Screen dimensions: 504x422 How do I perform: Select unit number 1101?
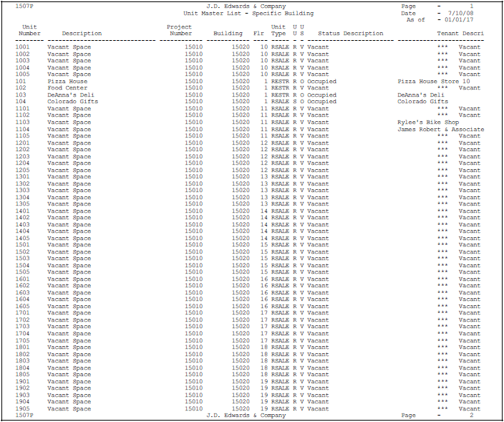22,109
